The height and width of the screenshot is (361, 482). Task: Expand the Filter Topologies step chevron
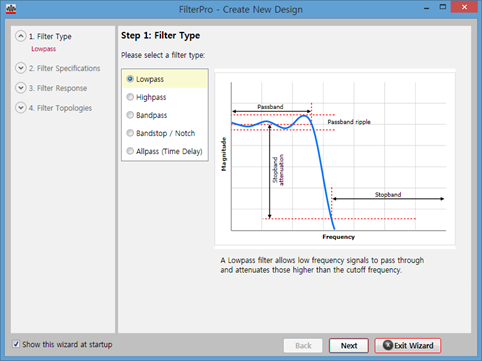click(x=21, y=108)
